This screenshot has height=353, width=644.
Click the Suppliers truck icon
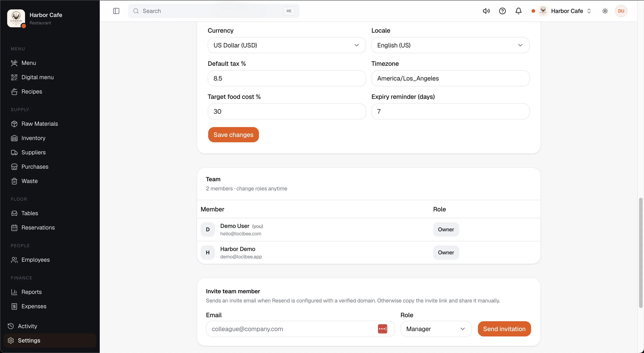pos(14,152)
